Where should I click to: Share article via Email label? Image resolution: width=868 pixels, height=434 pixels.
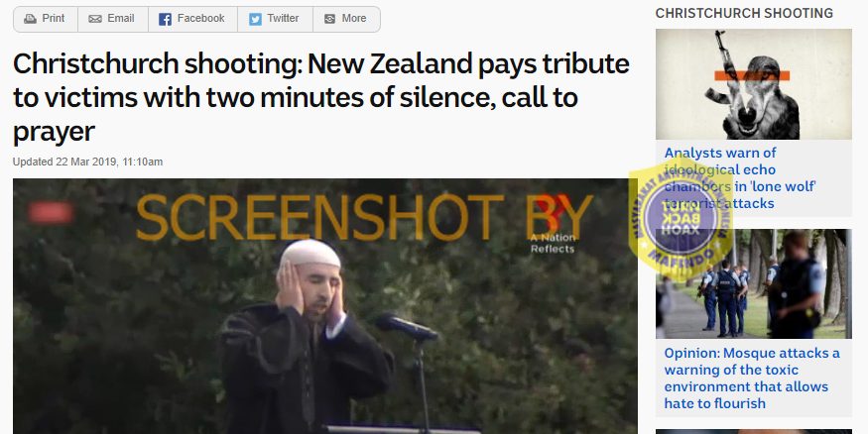[x=121, y=18]
